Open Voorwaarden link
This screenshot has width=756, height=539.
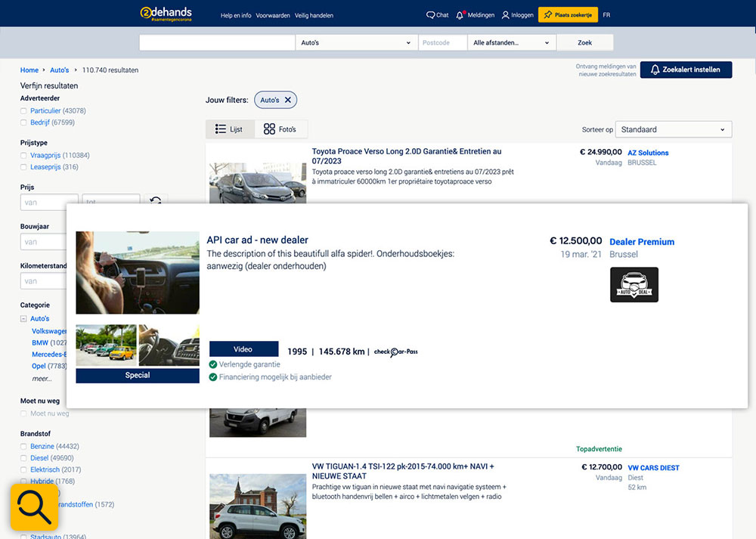(273, 15)
